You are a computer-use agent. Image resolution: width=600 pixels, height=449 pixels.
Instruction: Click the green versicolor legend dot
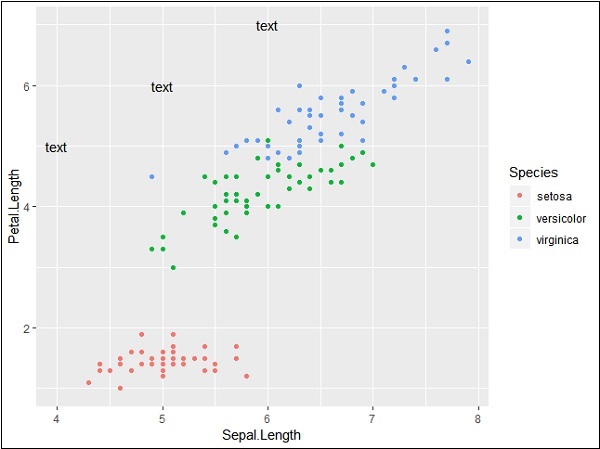pyautogui.click(x=519, y=218)
